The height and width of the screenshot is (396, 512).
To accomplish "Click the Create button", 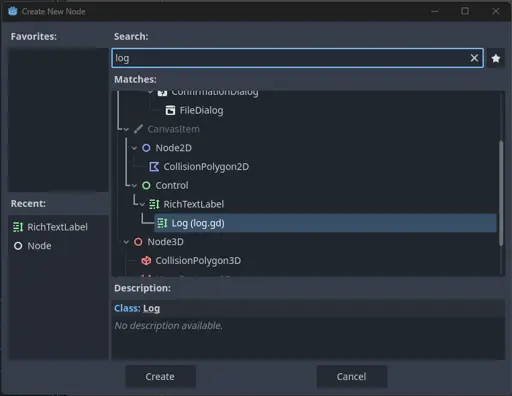I will point(160,377).
